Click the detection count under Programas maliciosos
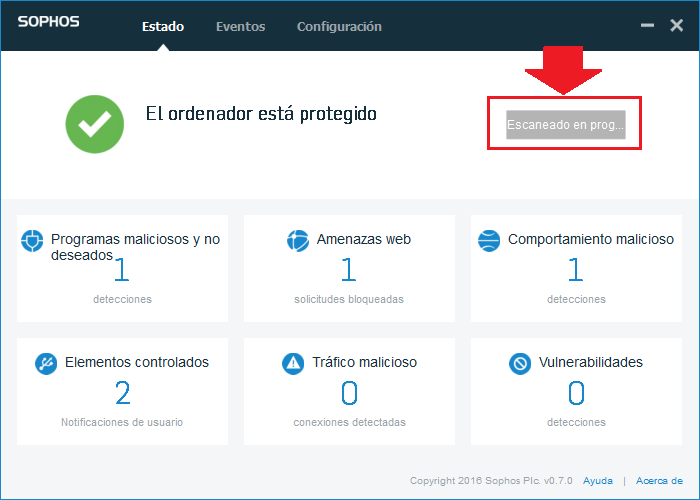The width and height of the screenshot is (700, 500). 122,270
